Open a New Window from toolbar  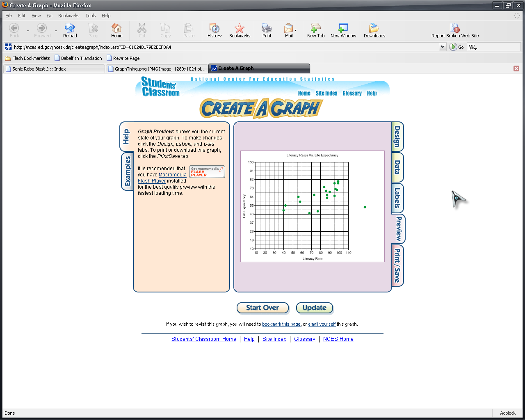343,28
